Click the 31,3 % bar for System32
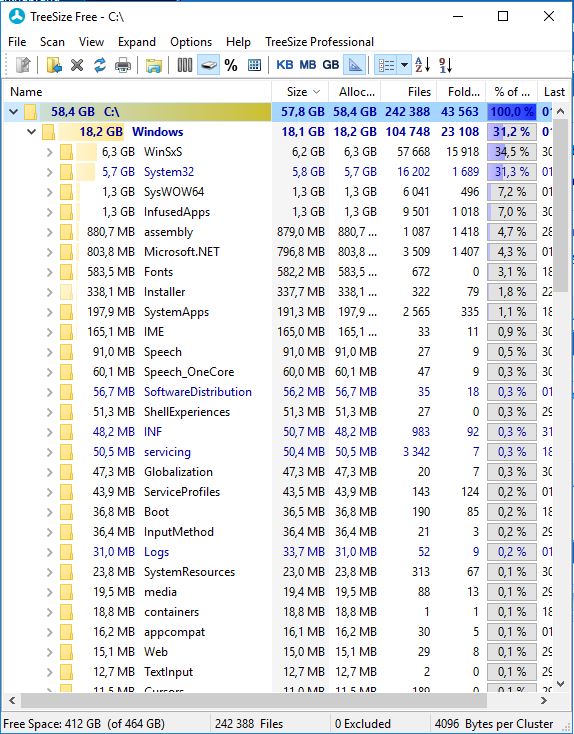This screenshot has width=574, height=734. [512, 172]
